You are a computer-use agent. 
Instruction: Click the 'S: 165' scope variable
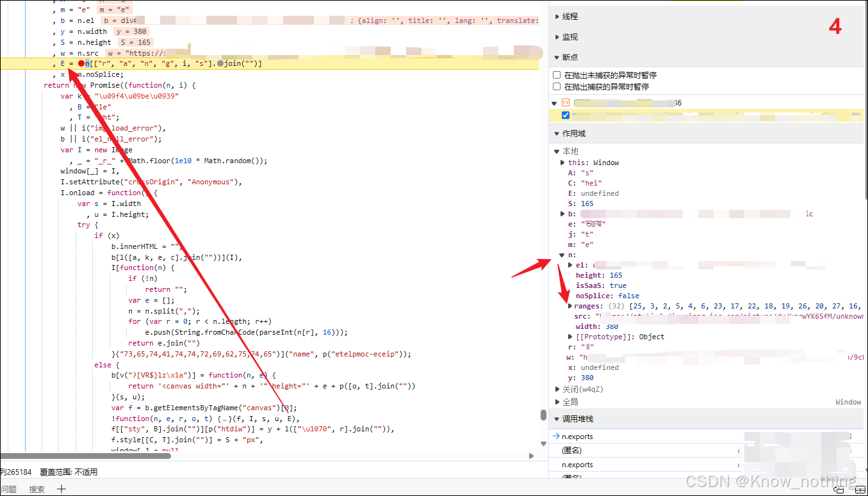pos(580,204)
